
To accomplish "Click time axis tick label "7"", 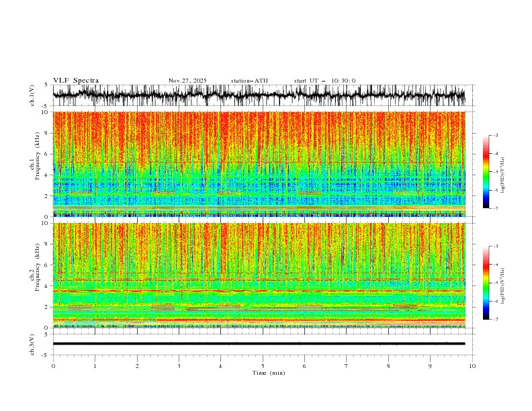I will point(347,366).
